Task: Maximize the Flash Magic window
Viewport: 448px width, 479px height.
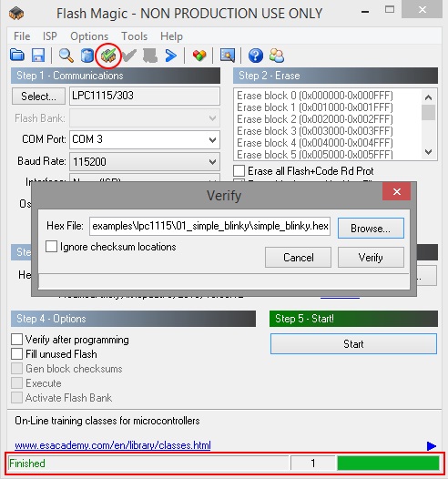Action: [x=390, y=10]
